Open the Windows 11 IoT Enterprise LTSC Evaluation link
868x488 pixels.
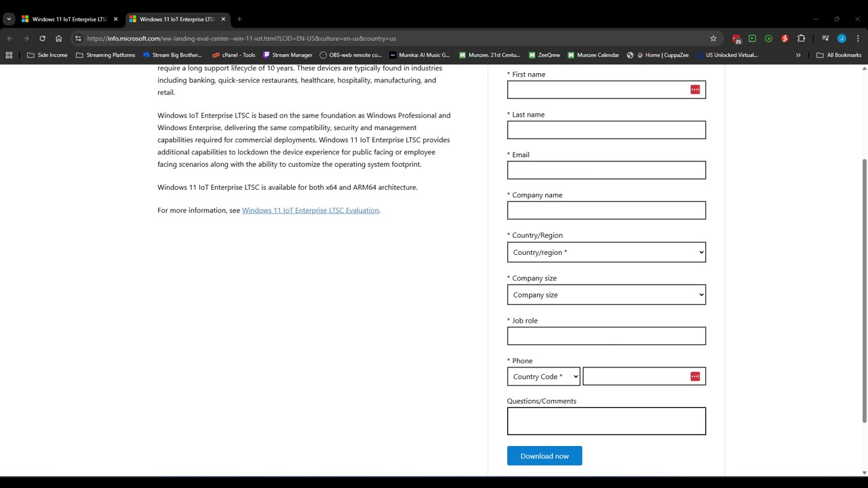(x=311, y=210)
